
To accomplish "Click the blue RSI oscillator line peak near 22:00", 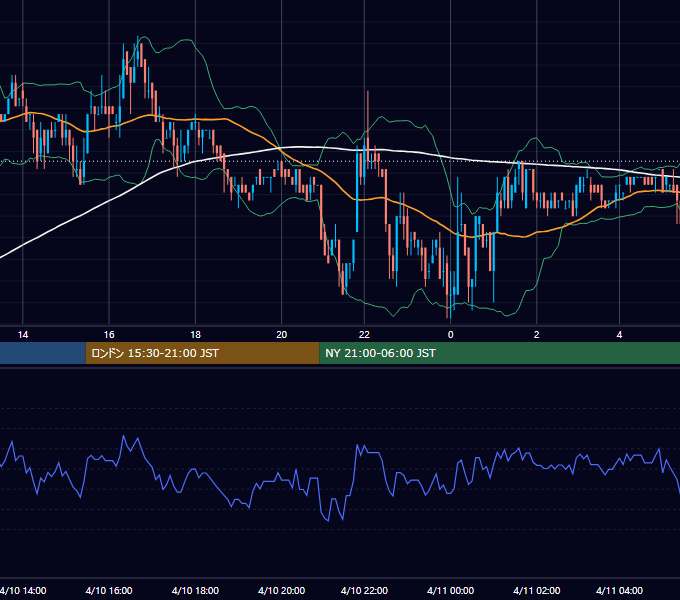I will [358, 446].
